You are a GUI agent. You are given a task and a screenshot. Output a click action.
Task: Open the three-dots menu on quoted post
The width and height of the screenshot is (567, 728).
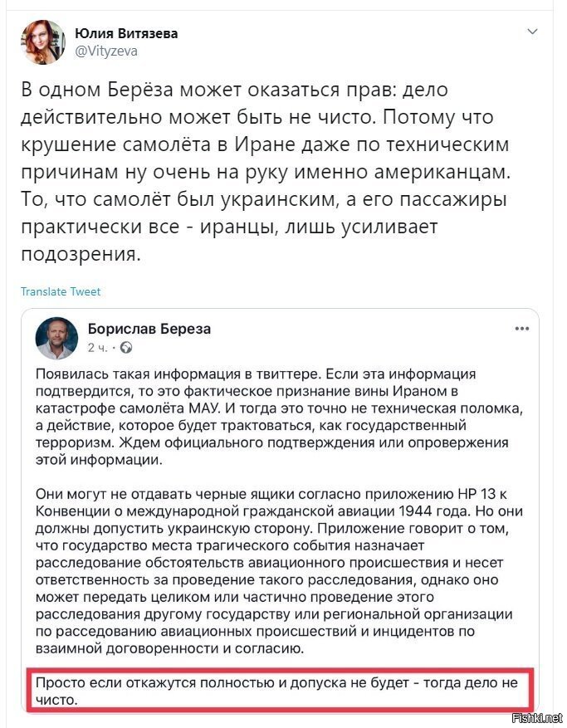pyautogui.click(x=522, y=329)
